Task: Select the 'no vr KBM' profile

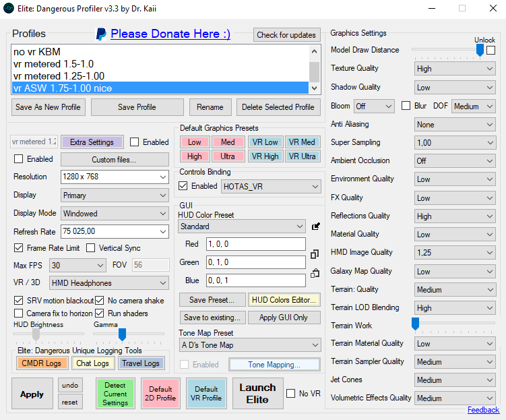Action: tap(160, 52)
